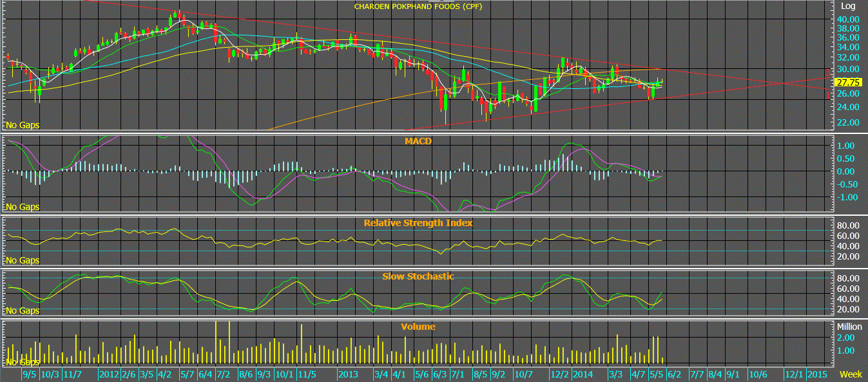Click the 38.00 price axis label
Viewport: 868px width, 382px height.
click(x=847, y=28)
